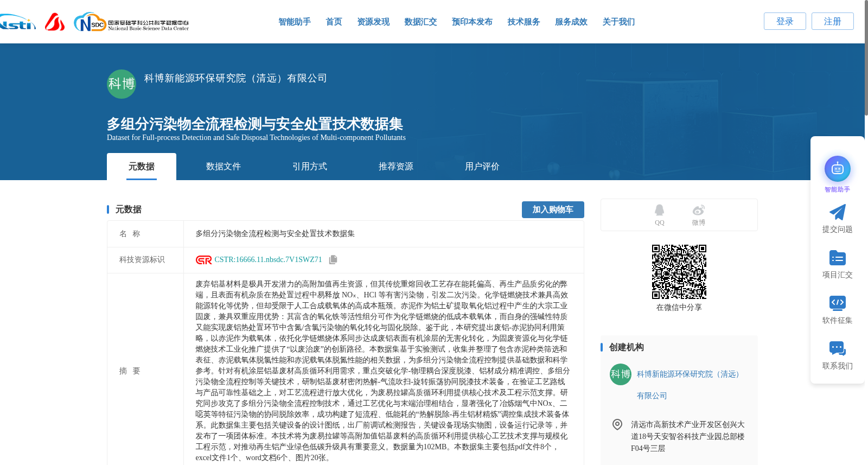868x465 pixels.
Task: Open 技术服务 menu item
Action: (524, 22)
